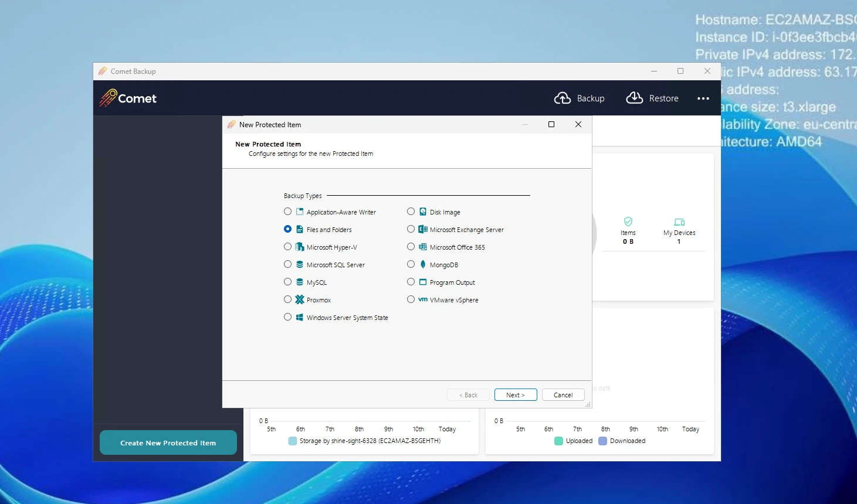This screenshot has height=504, width=857.
Task: Select Windows Server System State radio button
Action: [287, 317]
